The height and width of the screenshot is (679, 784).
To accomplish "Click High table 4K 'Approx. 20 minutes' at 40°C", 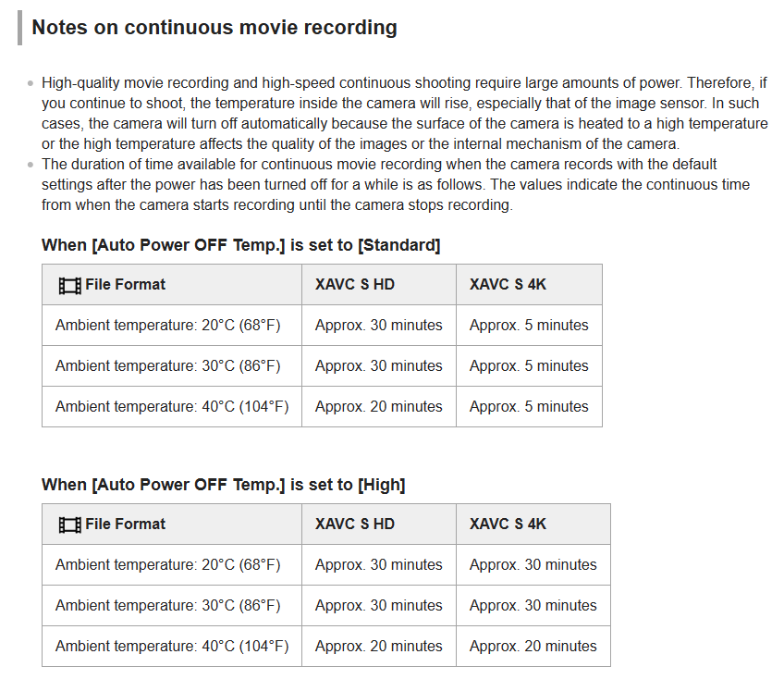I will click(533, 646).
